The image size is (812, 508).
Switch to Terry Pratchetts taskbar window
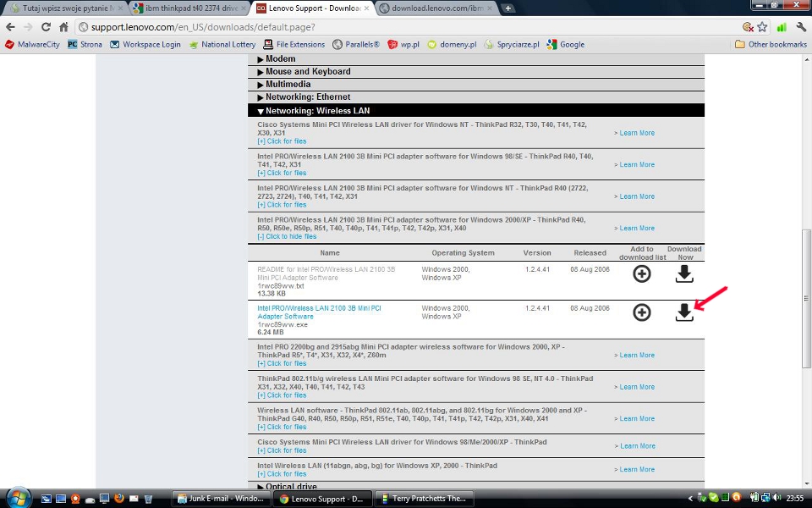coord(424,499)
